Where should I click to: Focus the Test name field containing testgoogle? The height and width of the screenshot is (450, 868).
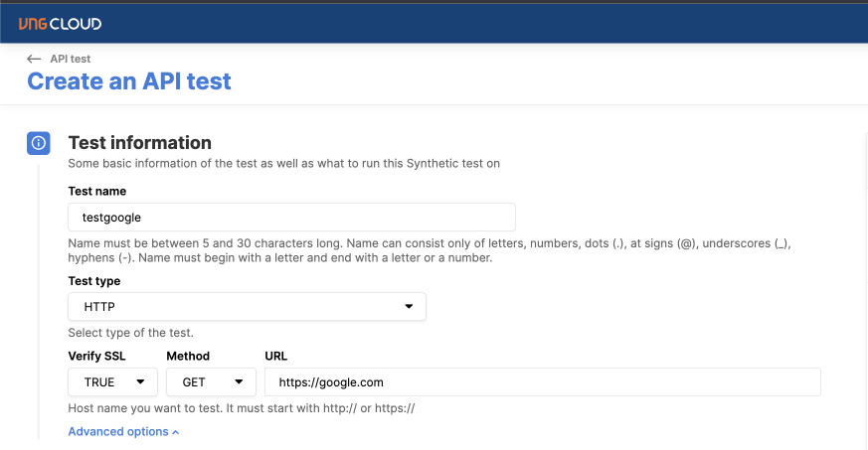(291, 217)
